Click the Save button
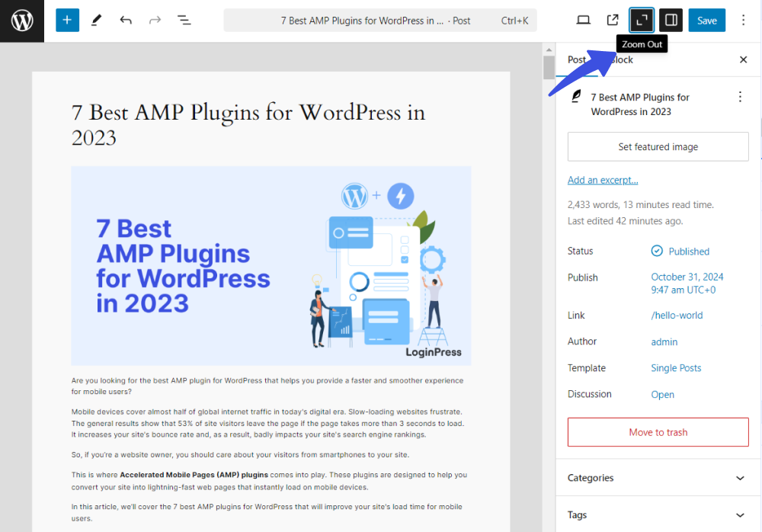The width and height of the screenshot is (762, 532). (x=706, y=20)
